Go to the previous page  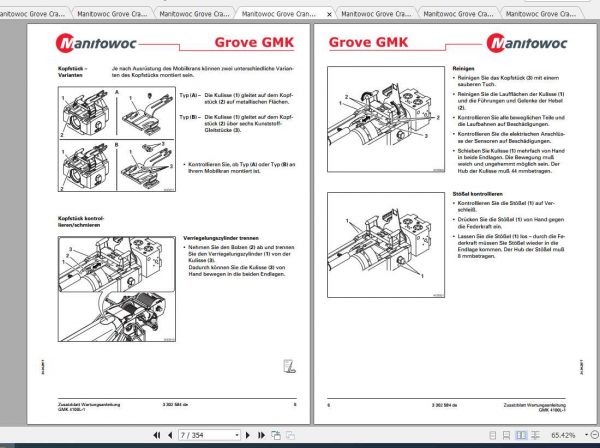170,435
